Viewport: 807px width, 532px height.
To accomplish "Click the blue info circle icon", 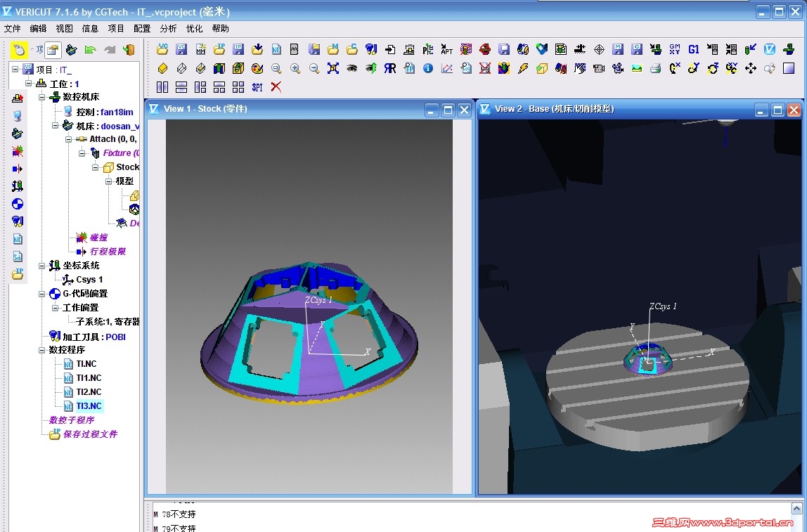I will [x=428, y=68].
